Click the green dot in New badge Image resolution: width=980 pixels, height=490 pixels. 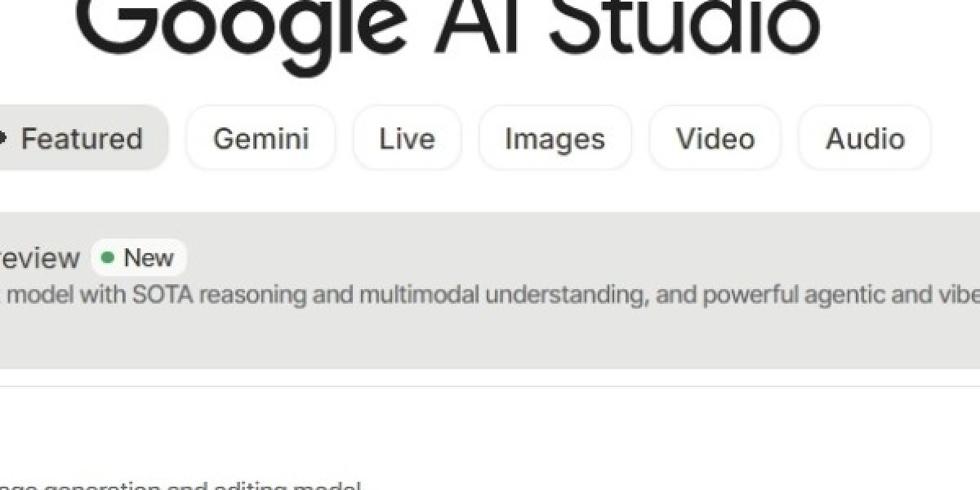click(x=107, y=258)
